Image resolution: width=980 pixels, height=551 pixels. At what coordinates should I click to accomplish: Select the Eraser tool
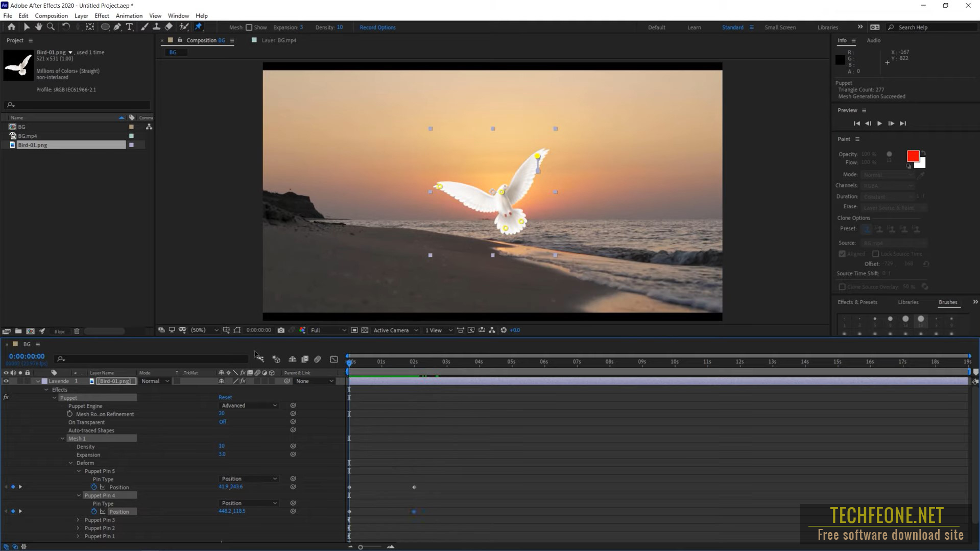tap(169, 27)
